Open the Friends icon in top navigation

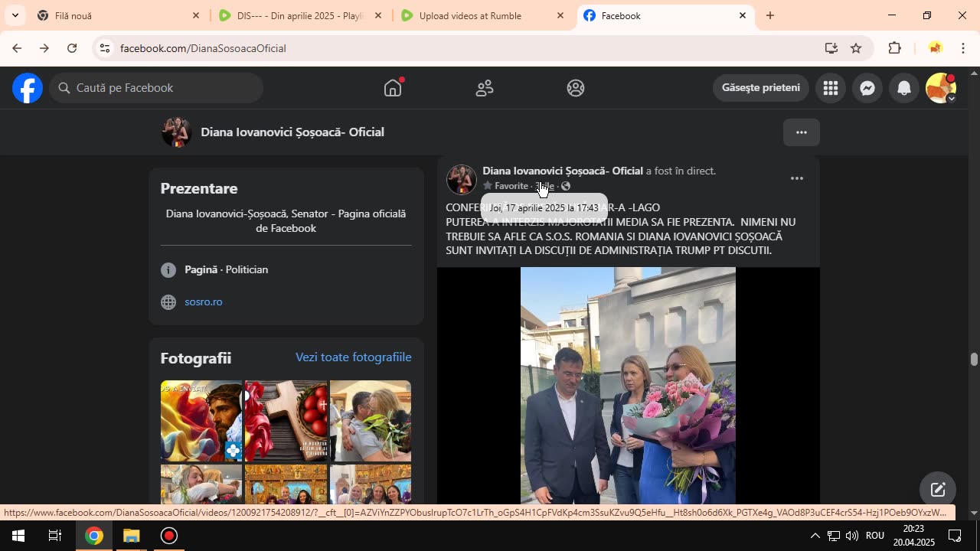(485, 88)
